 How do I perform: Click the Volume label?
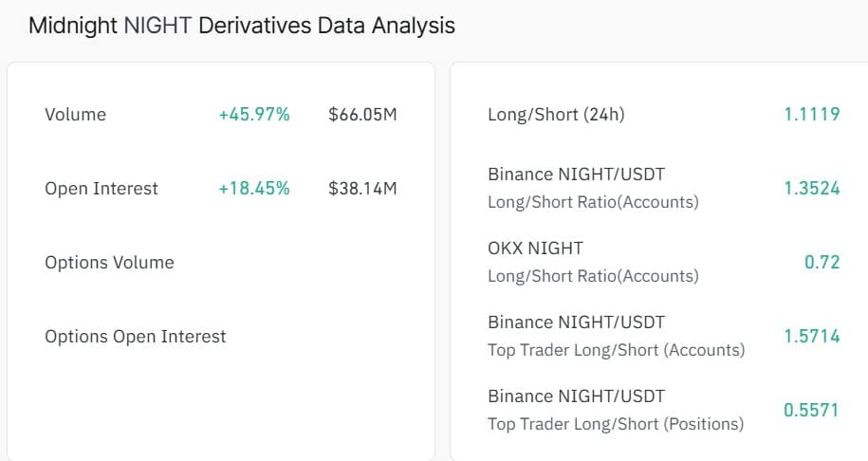pyautogui.click(x=75, y=115)
